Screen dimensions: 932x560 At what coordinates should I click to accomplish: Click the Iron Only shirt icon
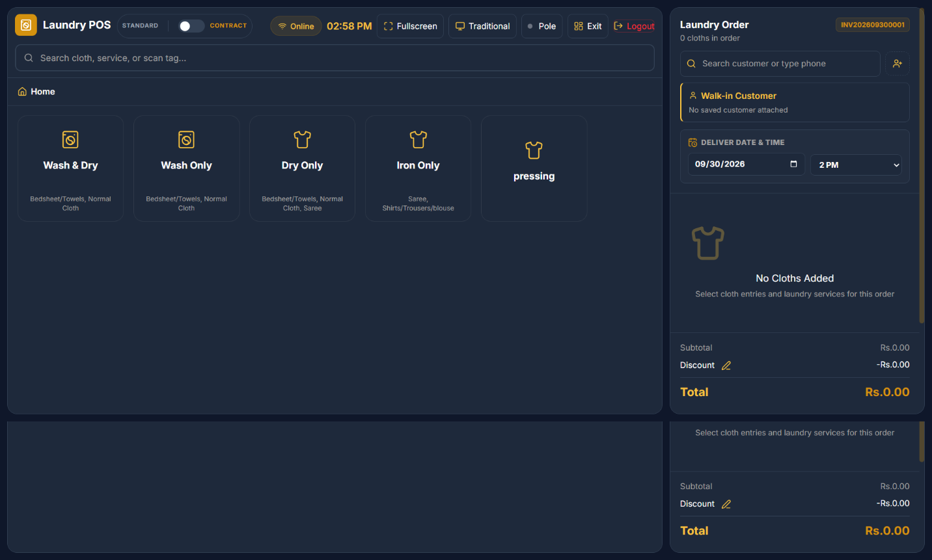(x=418, y=139)
